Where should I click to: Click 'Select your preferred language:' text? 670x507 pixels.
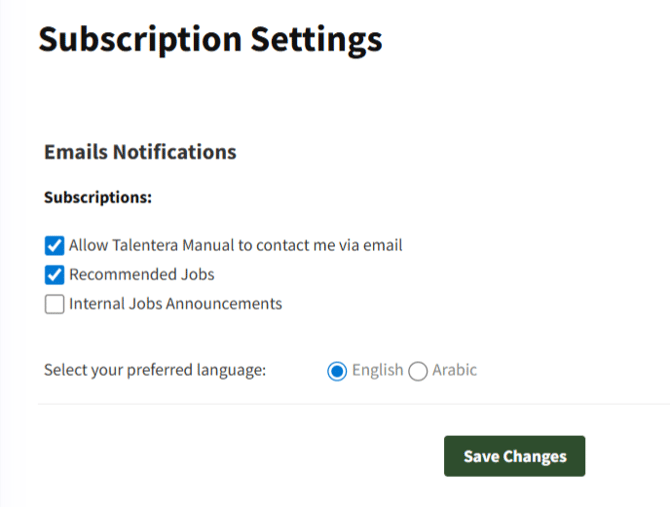155,370
